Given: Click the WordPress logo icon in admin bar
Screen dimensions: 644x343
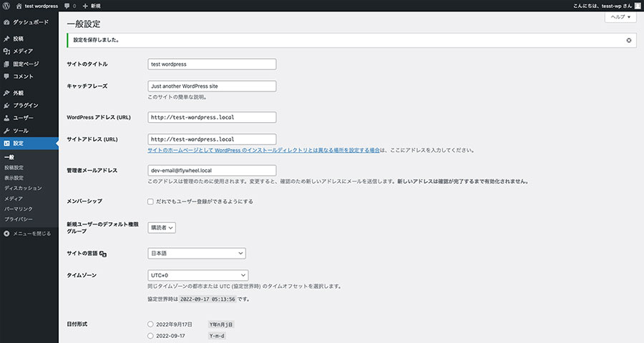Looking at the screenshot, I should [6, 5].
